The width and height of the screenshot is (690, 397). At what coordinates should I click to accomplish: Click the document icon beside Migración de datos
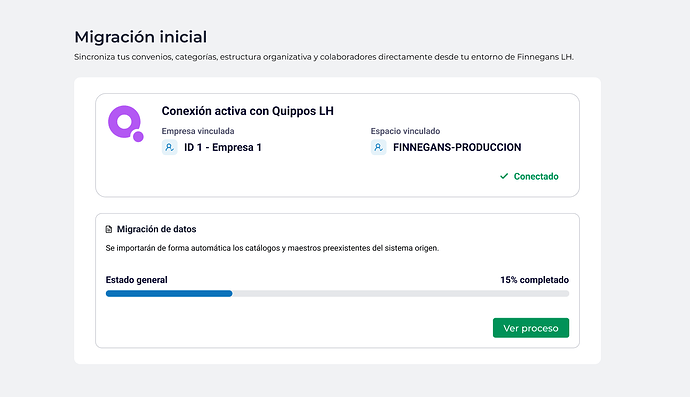[109, 229]
